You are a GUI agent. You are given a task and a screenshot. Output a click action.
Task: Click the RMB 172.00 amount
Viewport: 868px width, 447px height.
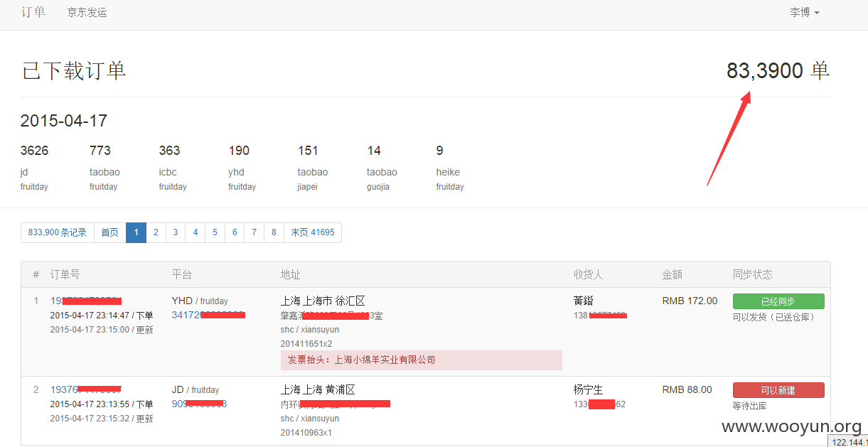[690, 301]
